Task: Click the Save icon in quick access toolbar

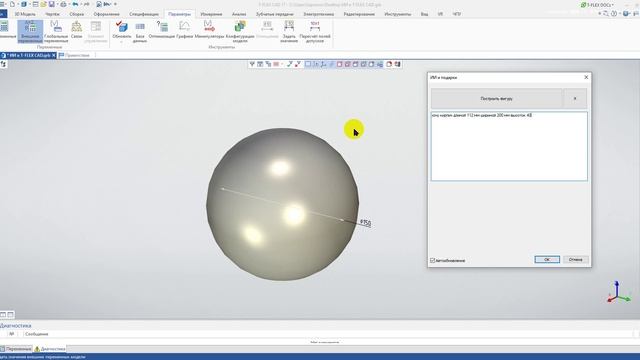Action: [x=51, y=4]
